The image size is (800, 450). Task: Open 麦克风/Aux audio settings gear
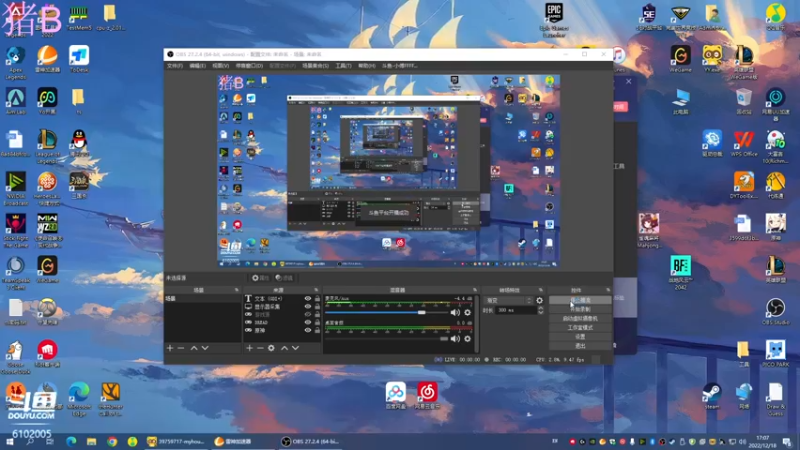(x=467, y=312)
